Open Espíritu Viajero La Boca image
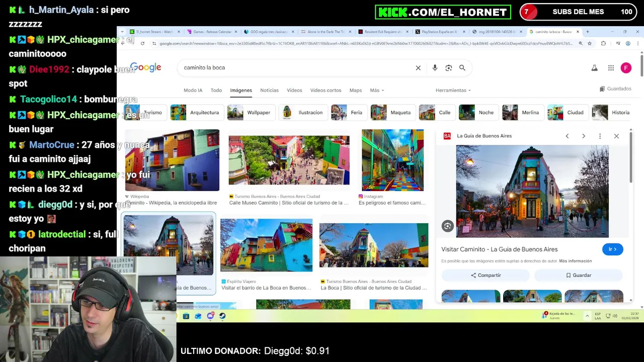Viewport: 644px width, 362px height. coord(266,245)
